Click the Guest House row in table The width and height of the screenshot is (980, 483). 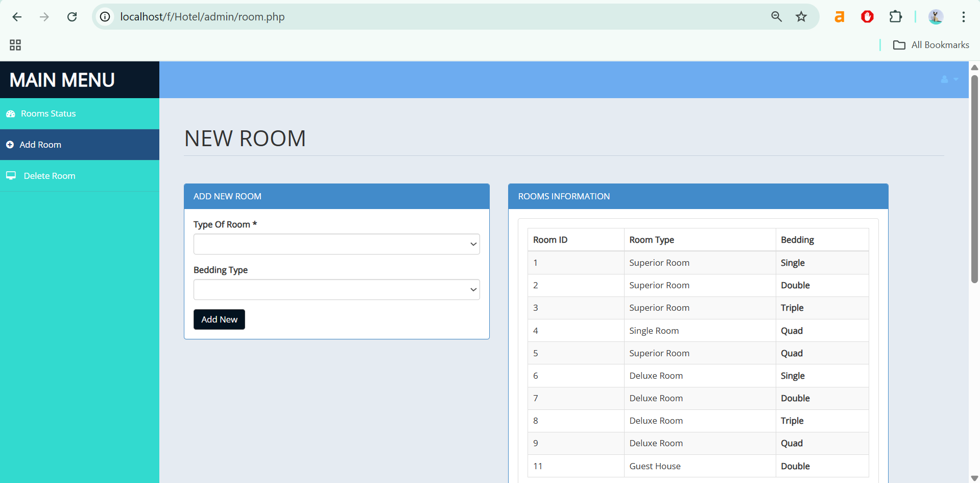pos(655,466)
